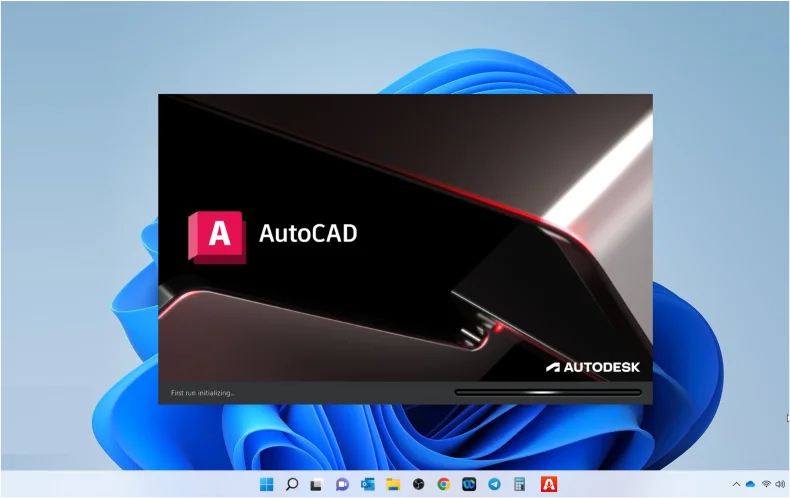The height and width of the screenshot is (498, 790).
Task: Open Telegram from the taskbar
Action: pos(495,484)
